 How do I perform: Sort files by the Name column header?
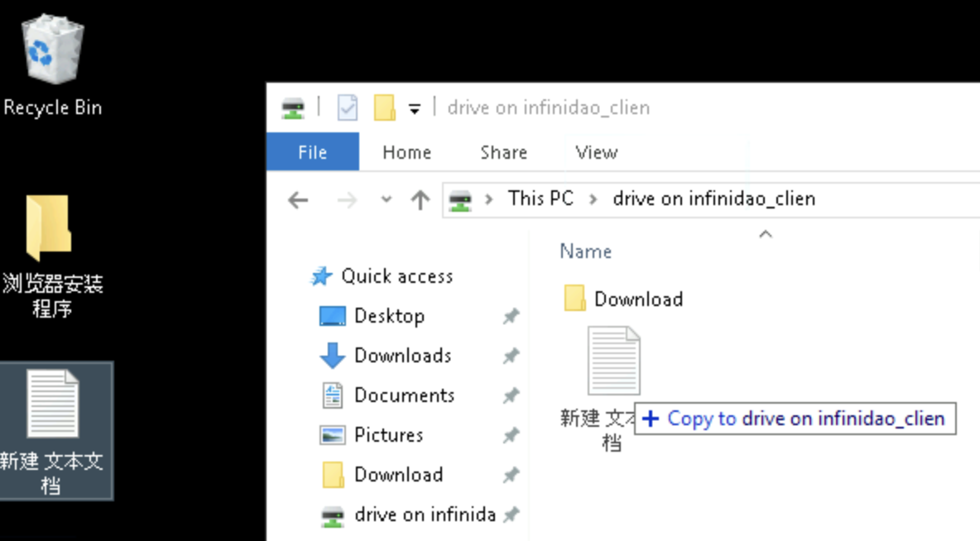[x=585, y=251]
